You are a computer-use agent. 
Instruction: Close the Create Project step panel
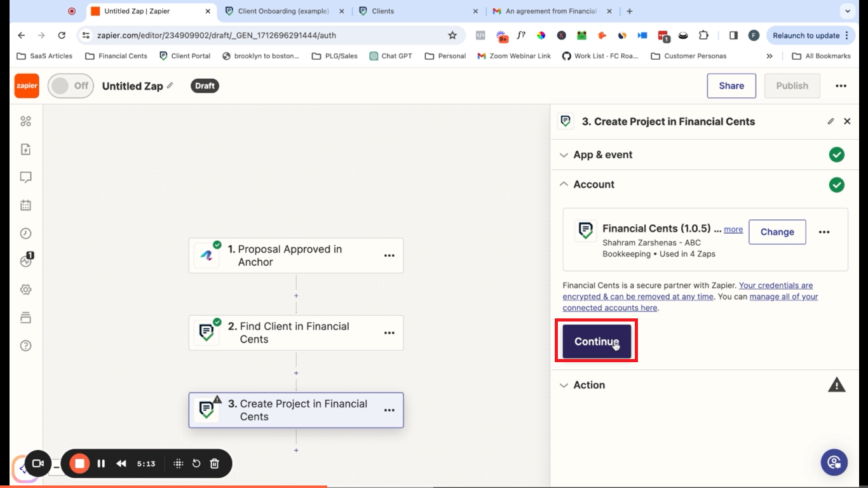coord(847,121)
